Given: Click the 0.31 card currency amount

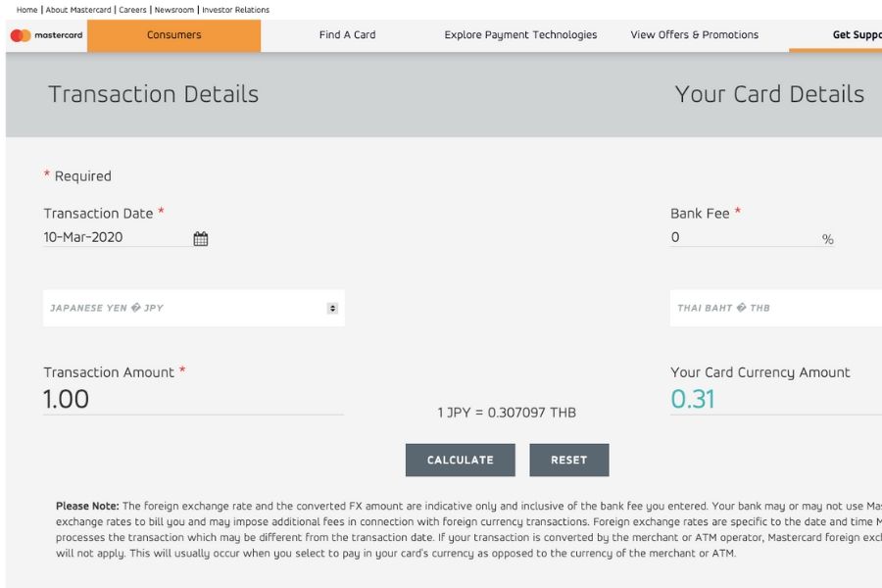Looking at the screenshot, I should pyautogui.click(x=693, y=400).
